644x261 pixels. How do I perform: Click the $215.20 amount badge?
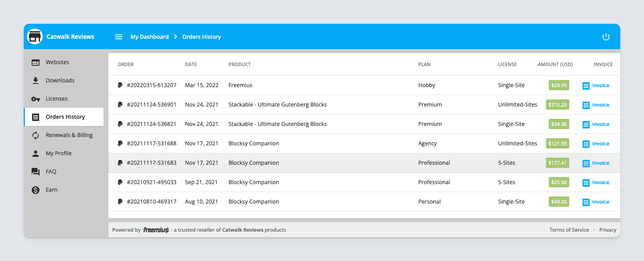(557, 105)
